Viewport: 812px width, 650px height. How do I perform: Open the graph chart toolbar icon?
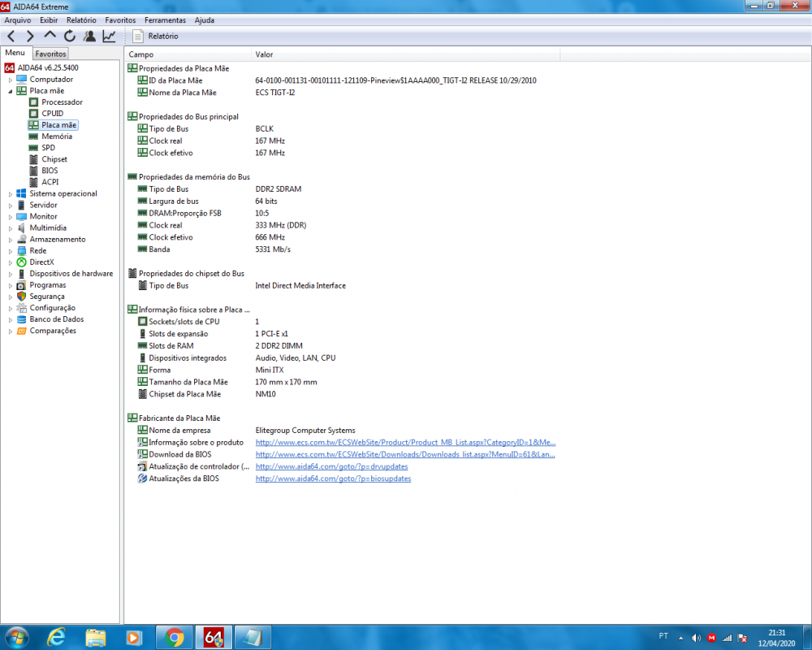point(109,36)
